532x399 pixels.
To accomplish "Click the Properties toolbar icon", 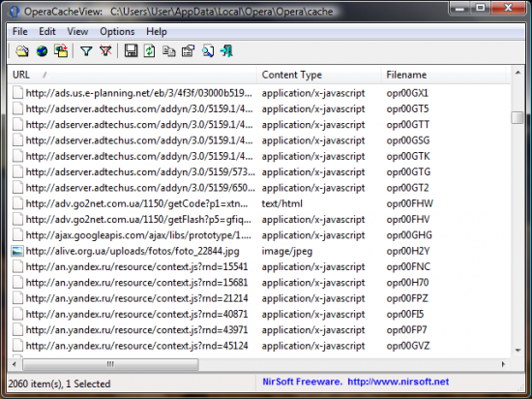I will tap(188, 51).
